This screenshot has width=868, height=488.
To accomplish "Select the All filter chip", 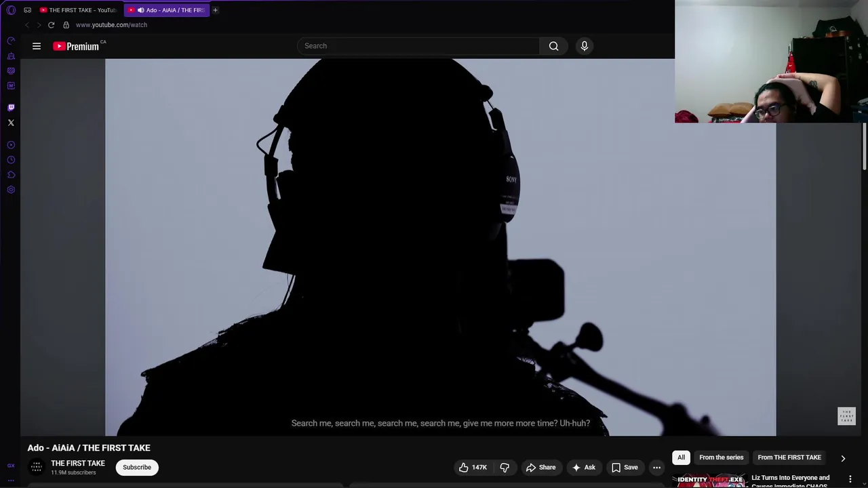I will (681, 457).
